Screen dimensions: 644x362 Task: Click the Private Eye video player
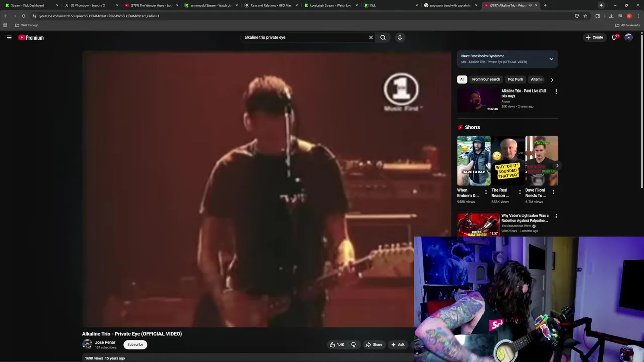(267, 189)
